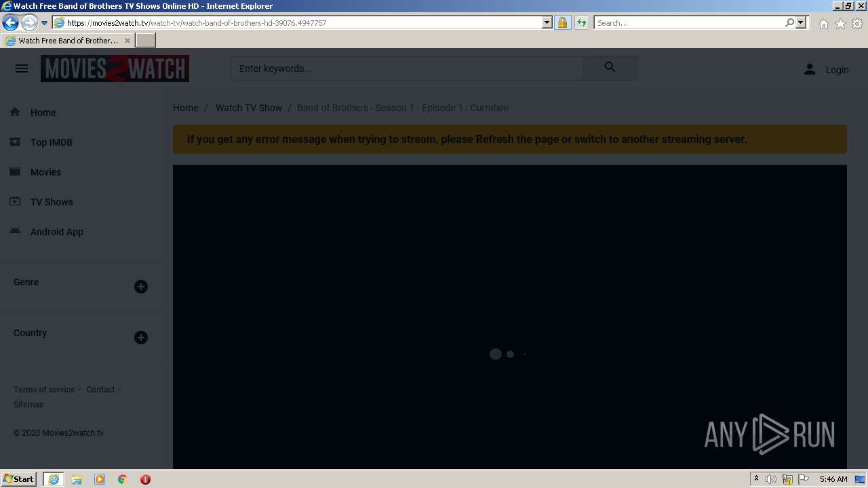
Task: Click the Sitemap footer link
Action: [28, 405]
